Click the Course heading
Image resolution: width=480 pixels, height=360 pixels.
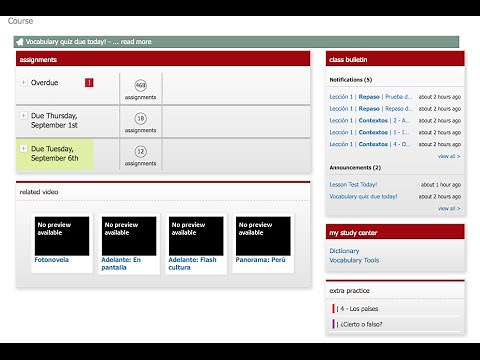(x=20, y=21)
